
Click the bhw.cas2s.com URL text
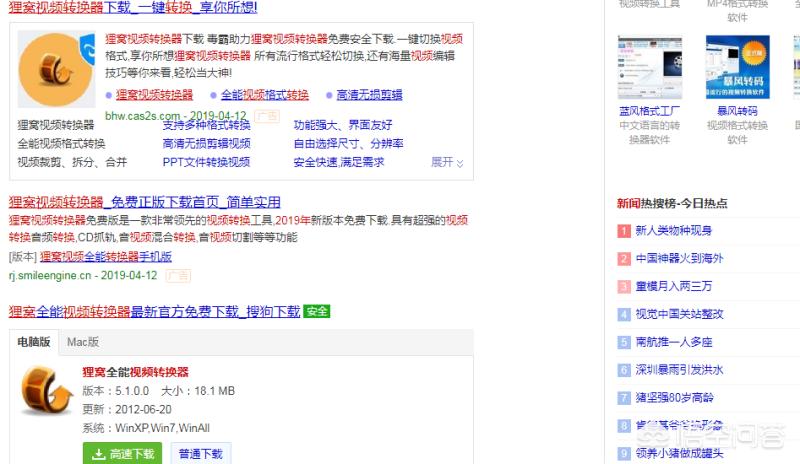click(142, 116)
